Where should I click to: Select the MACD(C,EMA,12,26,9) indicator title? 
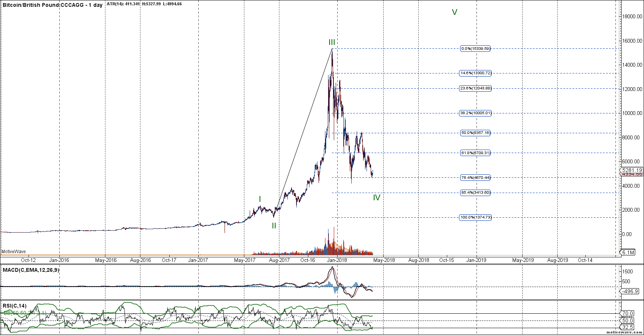click(31, 270)
